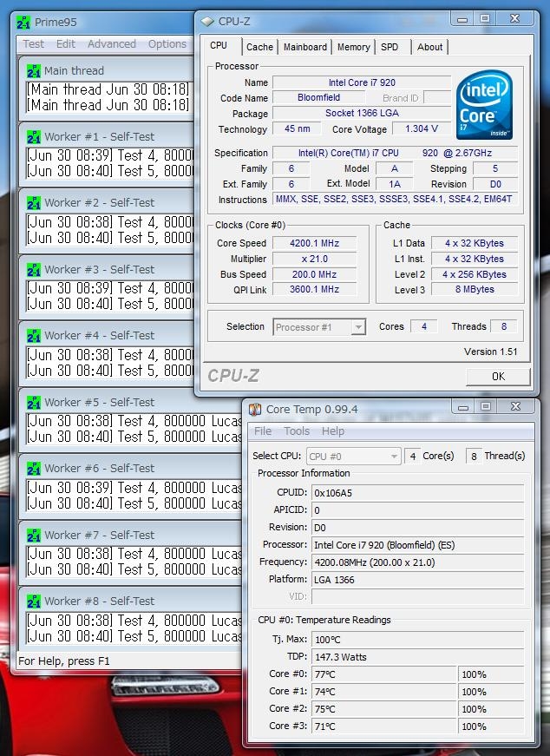Click the Core #0 load bar showing 100%
The width and height of the screenshot is (550, 756).
click(491, 674)
